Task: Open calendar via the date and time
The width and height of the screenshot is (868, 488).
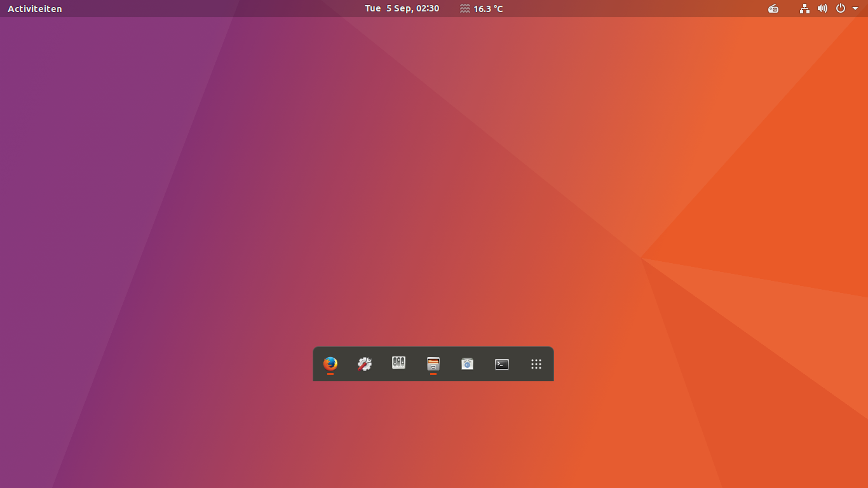Action: [x=402, y=8]
